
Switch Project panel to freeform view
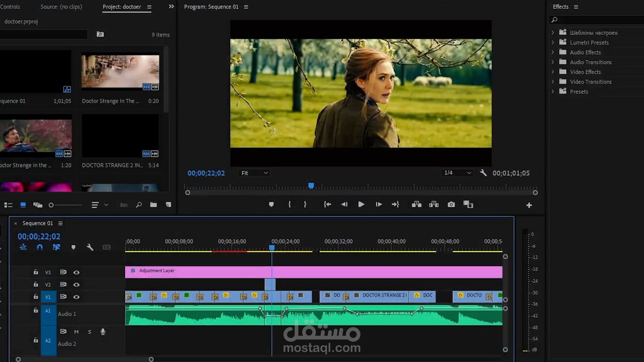(38, 205)
